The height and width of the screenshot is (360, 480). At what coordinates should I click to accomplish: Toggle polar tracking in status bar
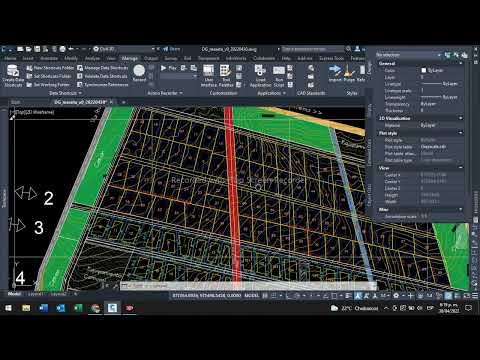[297, 295]
